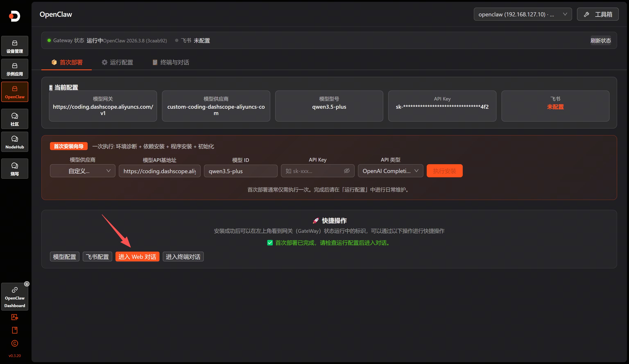This screenshot has height=364, width=629.
Task: Expand the openclaw device selector dropdown
Action: point(523,15)
